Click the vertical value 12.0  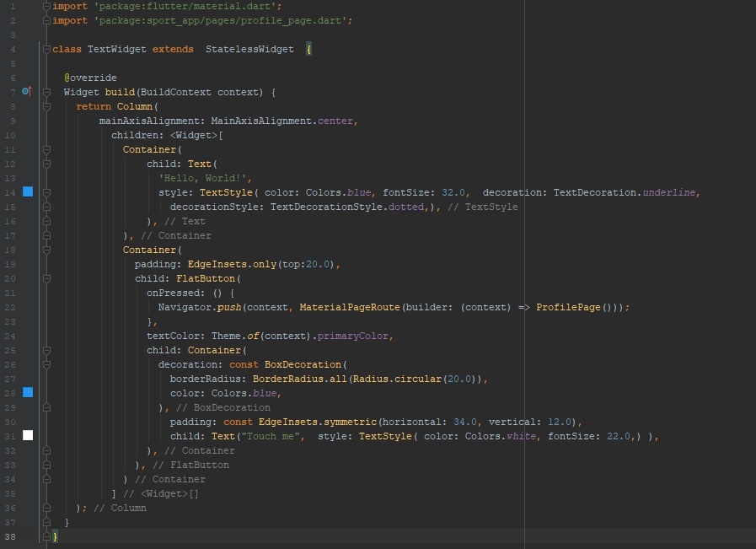coord(560,423)
